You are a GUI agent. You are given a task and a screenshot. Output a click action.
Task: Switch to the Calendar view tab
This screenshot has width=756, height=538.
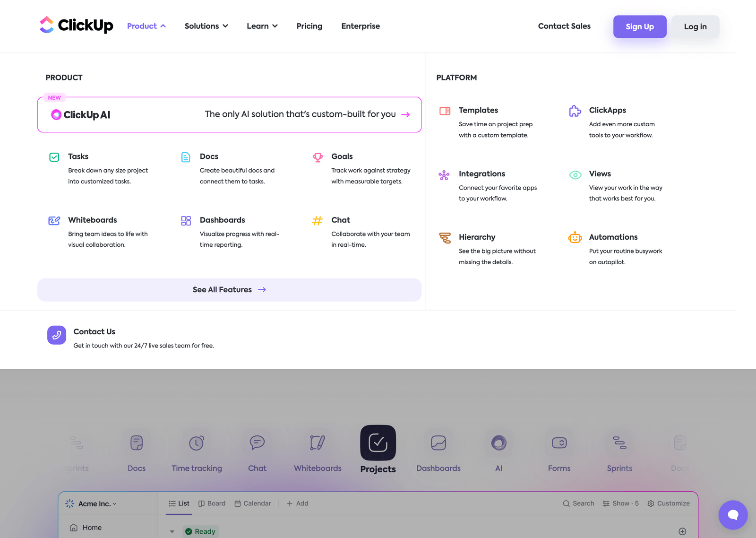click(253, 503)
